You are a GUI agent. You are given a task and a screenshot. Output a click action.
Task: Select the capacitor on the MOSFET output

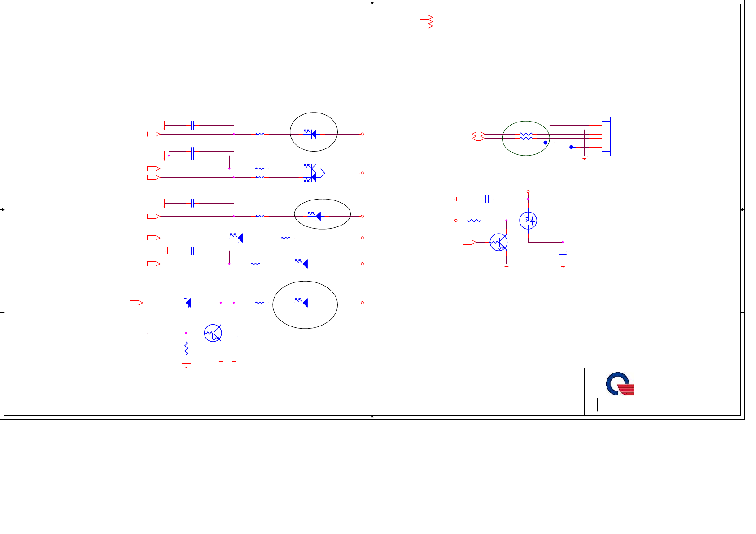(x=563, y=253)
